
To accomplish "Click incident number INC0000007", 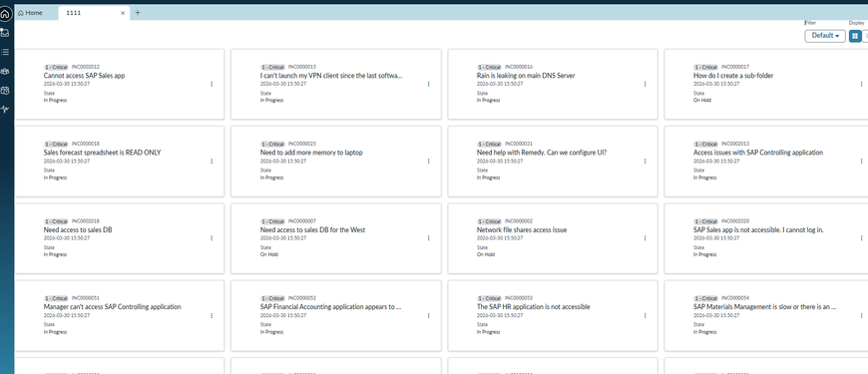I will (302, 220).
